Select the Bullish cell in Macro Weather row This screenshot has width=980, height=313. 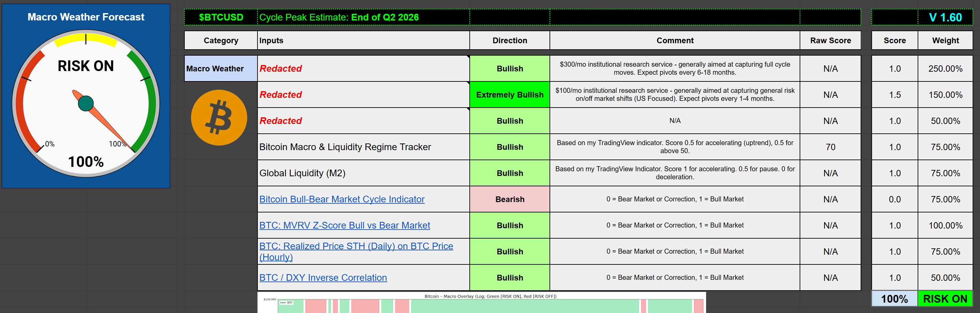pos(509,69)
